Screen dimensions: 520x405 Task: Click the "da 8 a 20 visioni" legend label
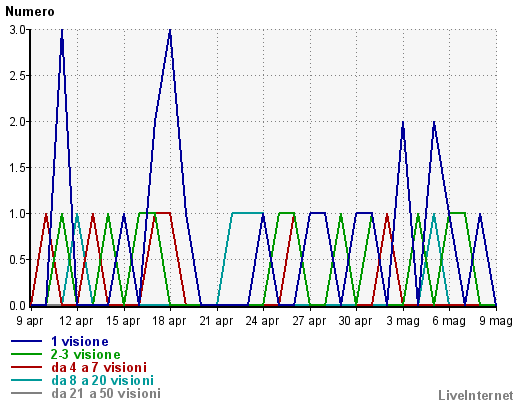click(x=102, y=380)
